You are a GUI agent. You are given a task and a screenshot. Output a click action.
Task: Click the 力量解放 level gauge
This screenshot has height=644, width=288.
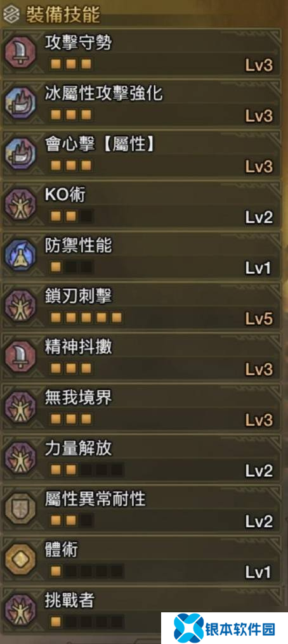[x=86, y=470]
